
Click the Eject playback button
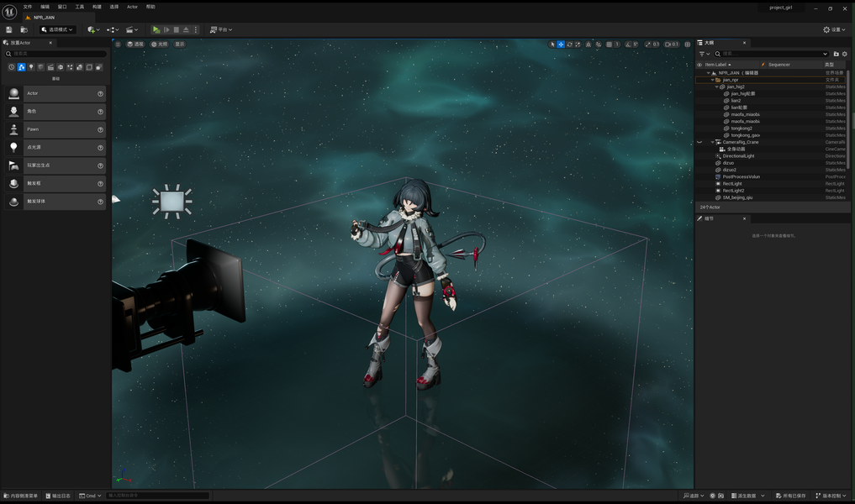coord(186,30)
